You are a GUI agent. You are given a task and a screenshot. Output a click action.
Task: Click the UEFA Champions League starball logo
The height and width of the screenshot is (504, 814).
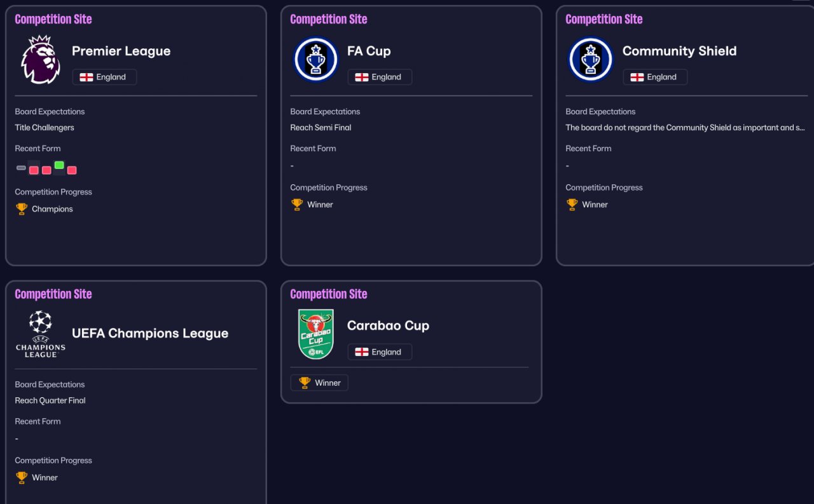coord(41,334)
